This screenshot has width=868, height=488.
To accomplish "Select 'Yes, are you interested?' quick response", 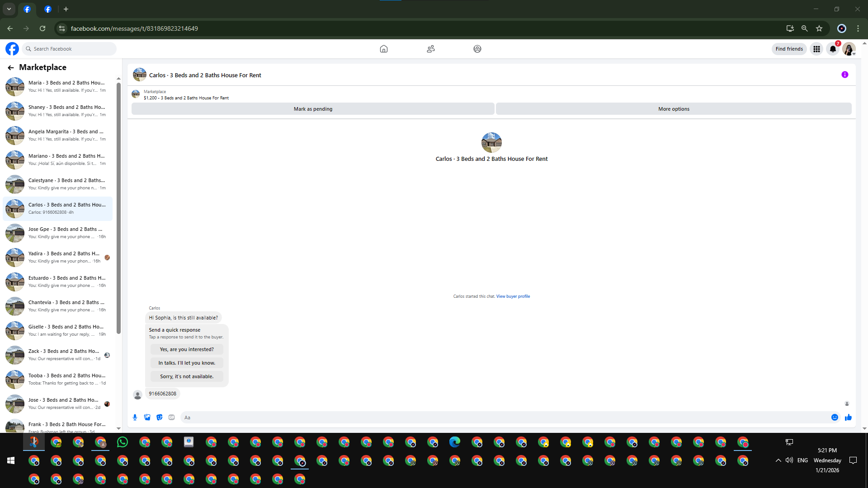I will (187, 349).
